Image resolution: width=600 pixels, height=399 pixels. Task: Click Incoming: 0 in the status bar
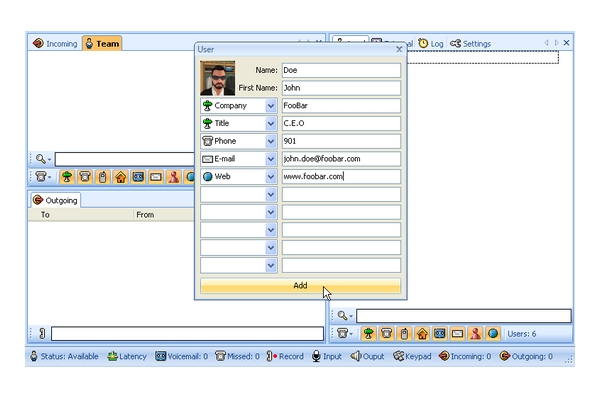point(465,357)
